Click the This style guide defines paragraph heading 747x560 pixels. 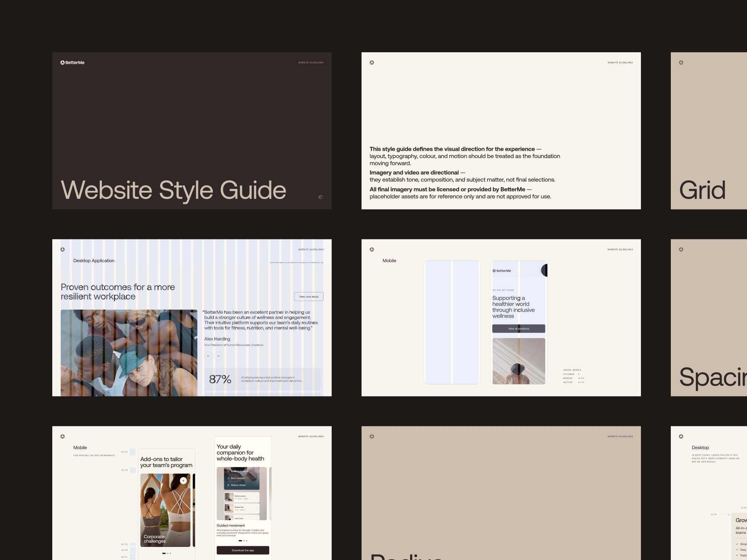tap(455, 149)
